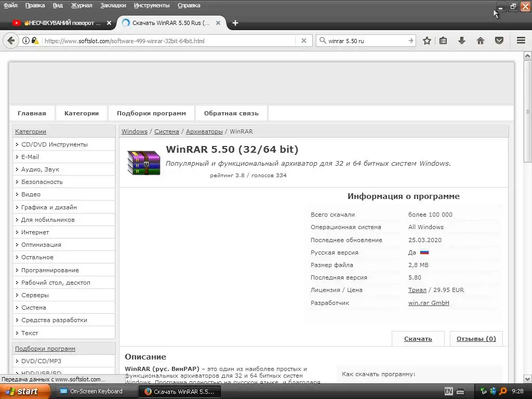This screenshot has width=532, height=399.
Task: Click the Windows breadcrumb link
Action: [135, 131]
